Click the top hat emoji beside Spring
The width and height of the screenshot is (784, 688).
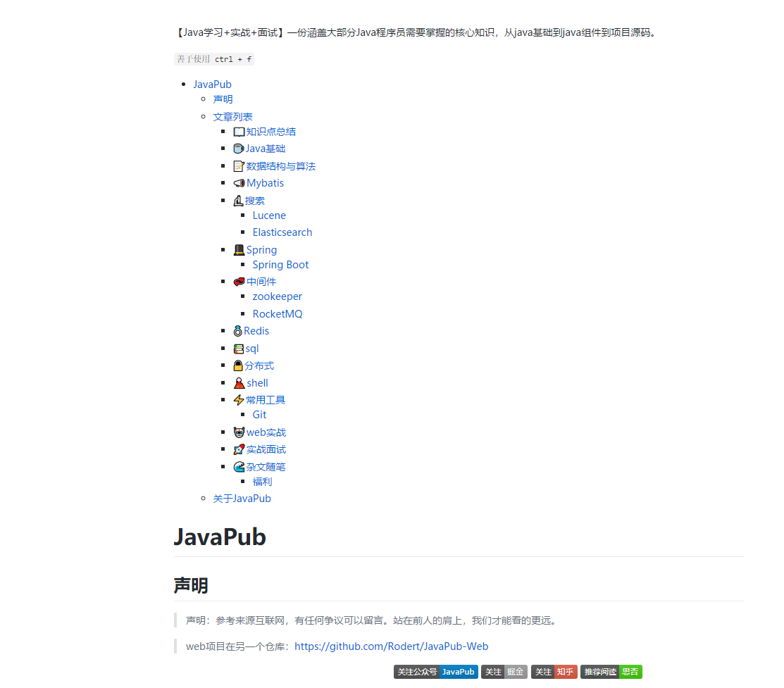pyautogui.click(x=239, y=249)
